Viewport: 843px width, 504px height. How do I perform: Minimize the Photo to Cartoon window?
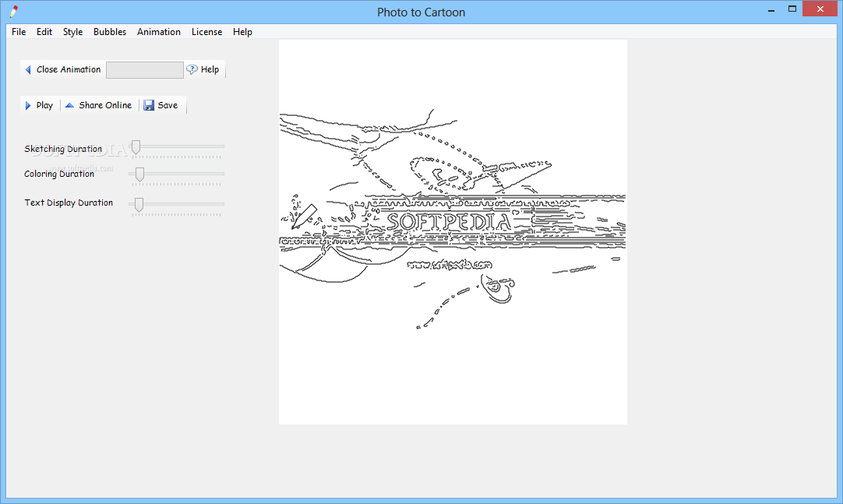click(771, 9)
